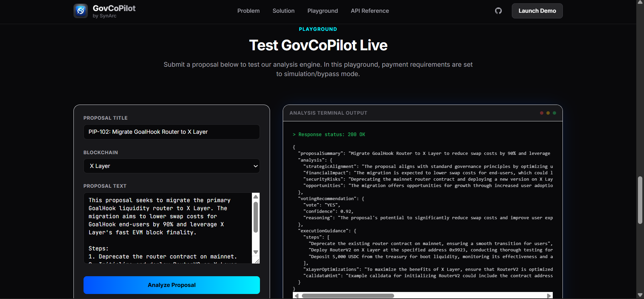Click the 'calldataHint' output line
The height and width of the screenshot is (299, 644).
click(428, 276)
